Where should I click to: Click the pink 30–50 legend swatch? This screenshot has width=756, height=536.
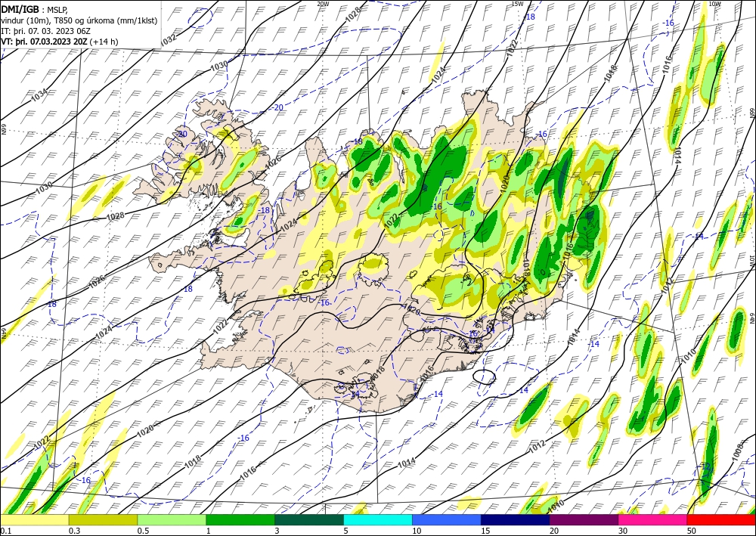[x=653, y=520]
